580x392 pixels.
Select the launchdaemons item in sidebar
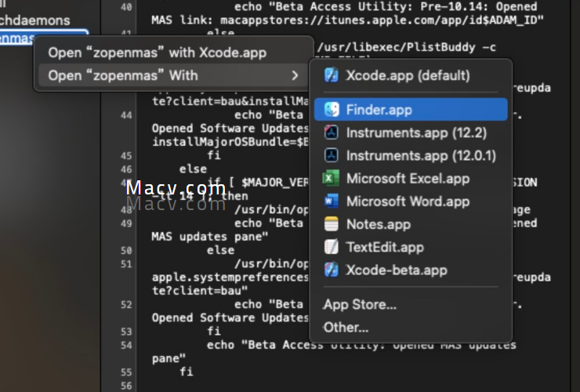35,20
